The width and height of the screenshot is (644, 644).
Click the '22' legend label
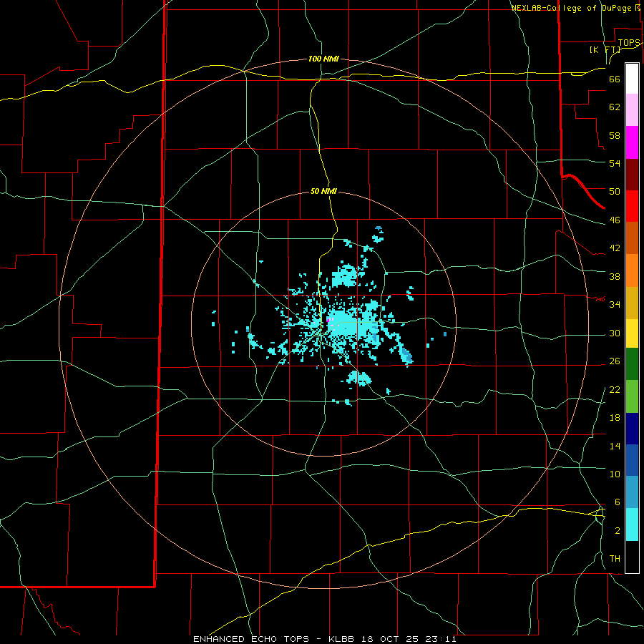click(615, 389)
